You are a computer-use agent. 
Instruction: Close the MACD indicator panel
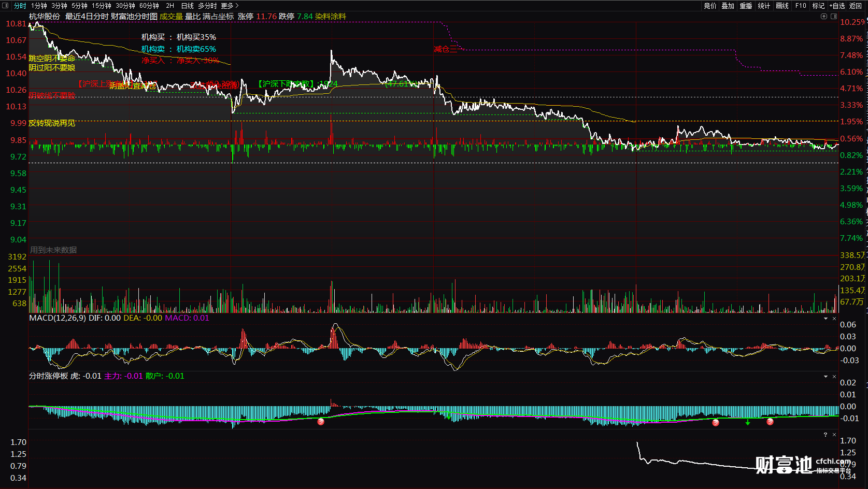834,319
